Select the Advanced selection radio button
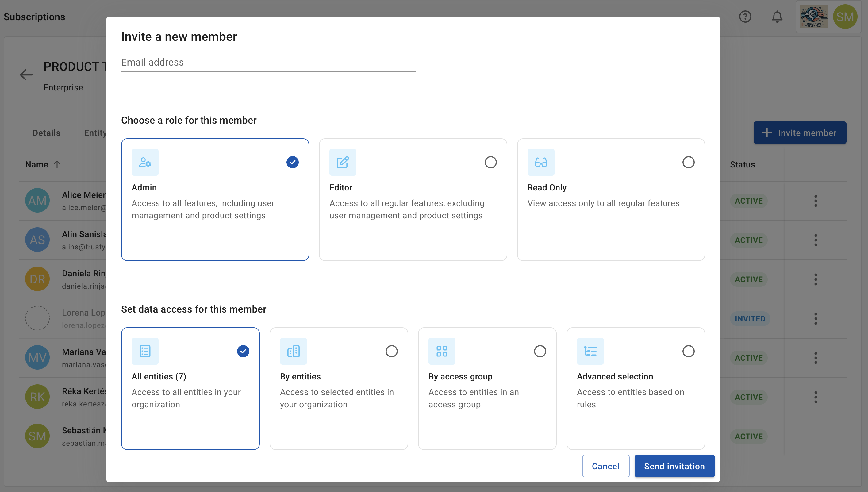This screenshot has height=492, width=868. [688, 351]
